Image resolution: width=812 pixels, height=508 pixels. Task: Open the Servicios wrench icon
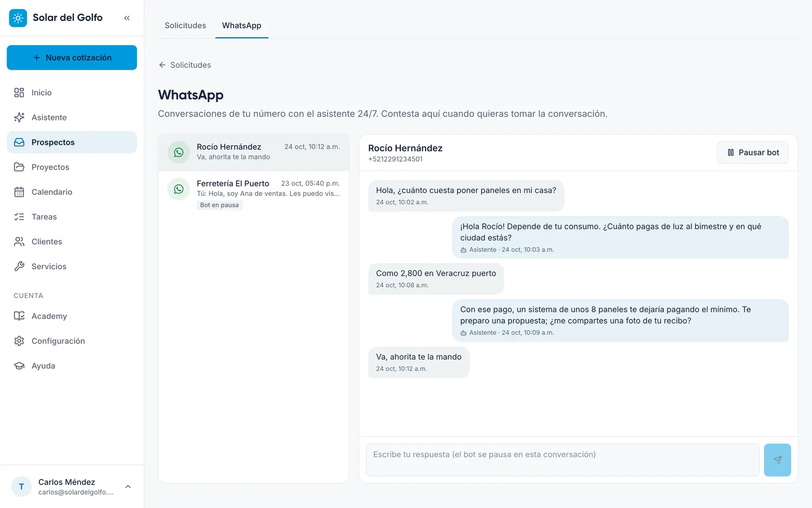coord(19,266)
